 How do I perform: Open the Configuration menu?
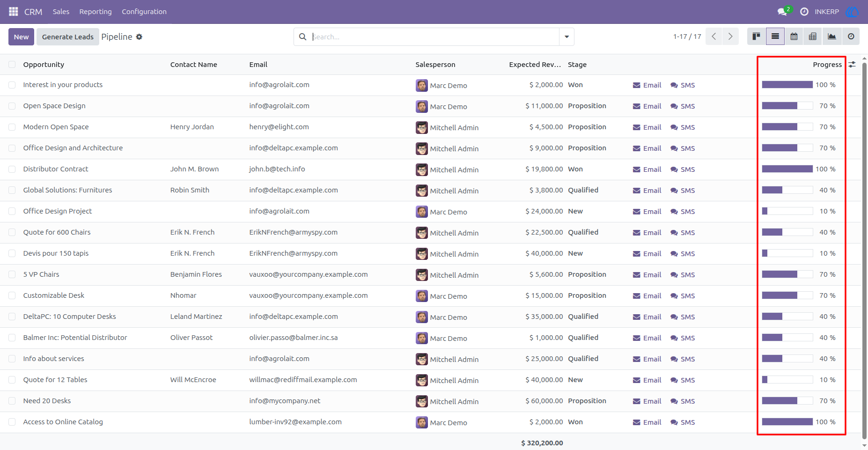[x=144, y=12]
